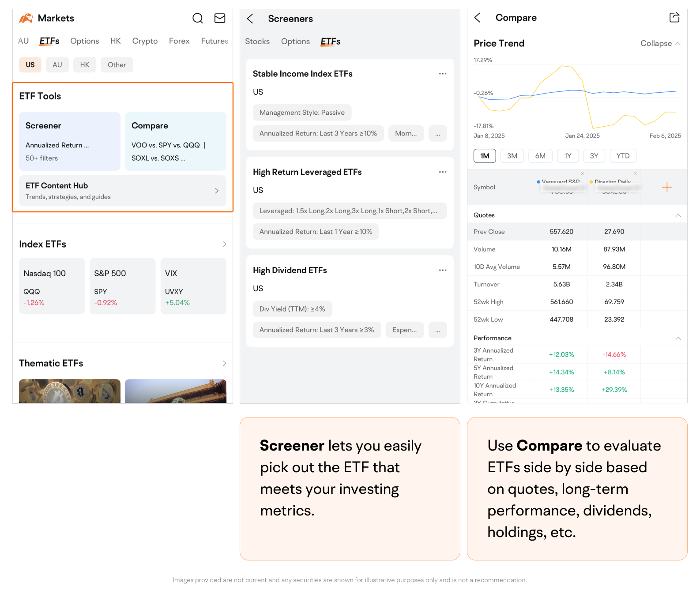Collapse the Price Trend section
Viewport: 700px width, 594px height.
(660, 43)
